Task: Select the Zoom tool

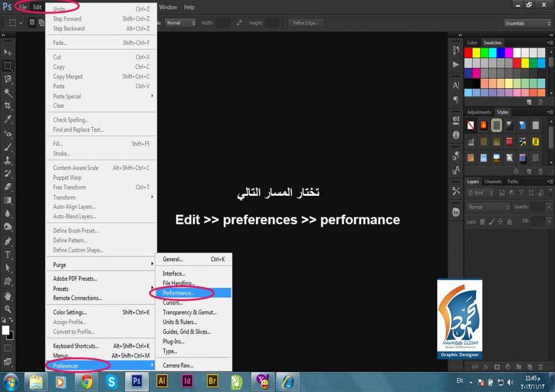Action: (x=7, y=309)
